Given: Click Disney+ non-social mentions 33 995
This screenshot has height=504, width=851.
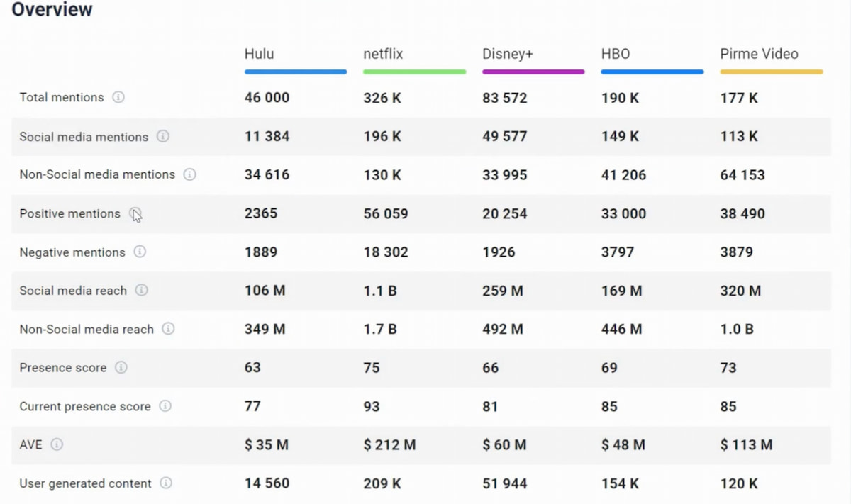Looking at the screenshot, I should click(505, 175).
